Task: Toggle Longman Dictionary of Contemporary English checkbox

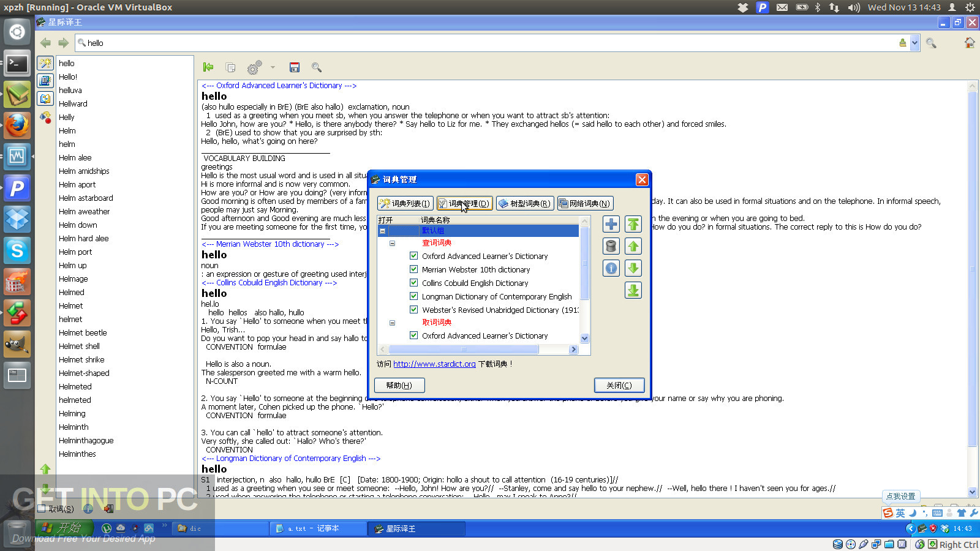Action: (413, 296)
